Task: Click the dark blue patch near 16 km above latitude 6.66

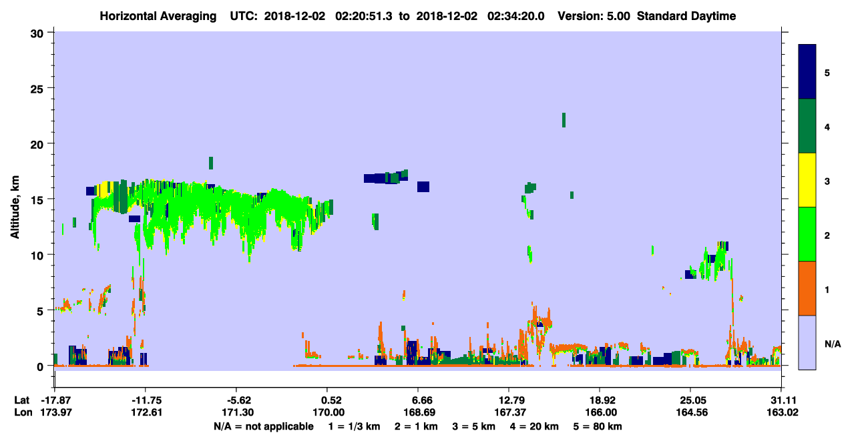Action: tap(423, 187)
